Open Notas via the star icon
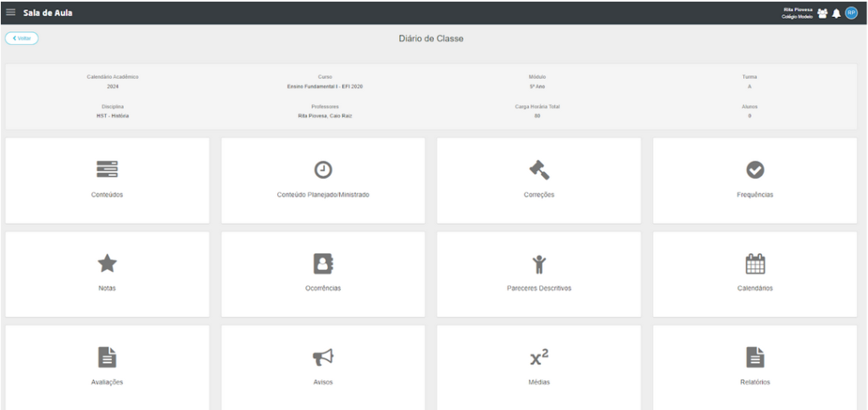This screenshot has height=410, width=868. tap(107, 264)
